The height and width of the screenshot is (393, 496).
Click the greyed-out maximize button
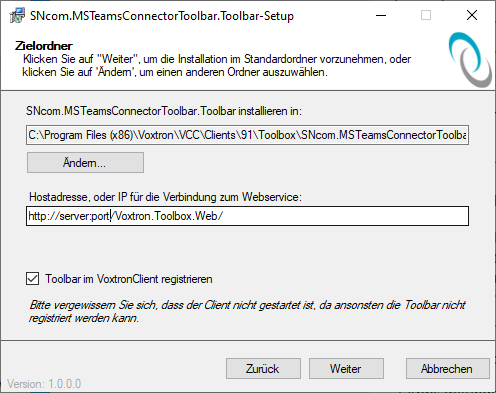coord(426,15)
